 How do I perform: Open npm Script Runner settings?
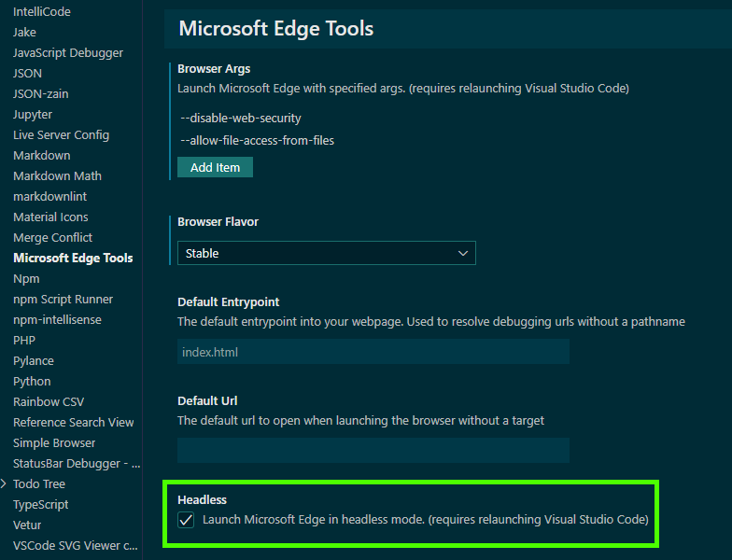pyautogui.click(x=63, y=299)
